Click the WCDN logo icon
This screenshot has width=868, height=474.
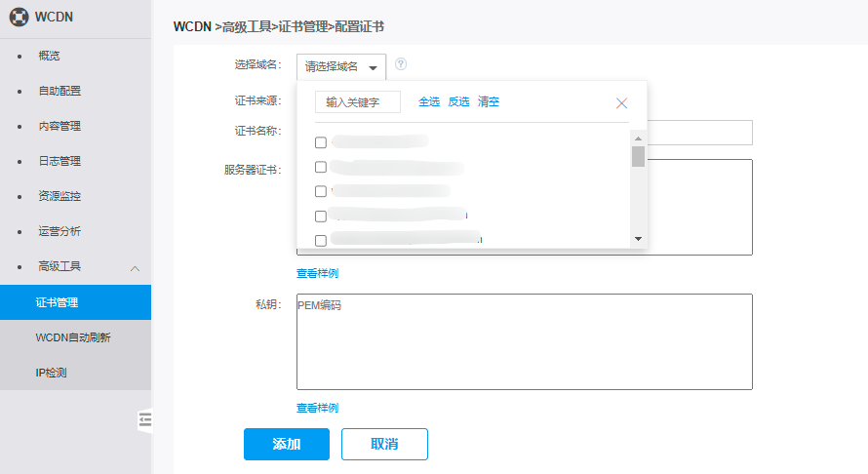(x=19, y=18)
